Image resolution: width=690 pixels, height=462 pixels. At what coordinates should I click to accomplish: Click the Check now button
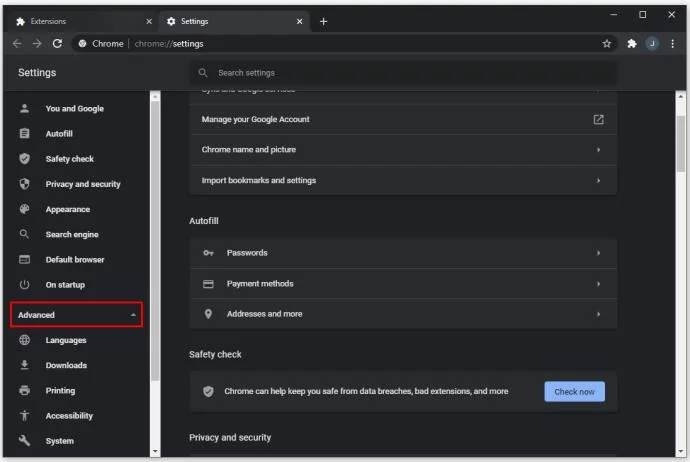click(x=574, y=391)
